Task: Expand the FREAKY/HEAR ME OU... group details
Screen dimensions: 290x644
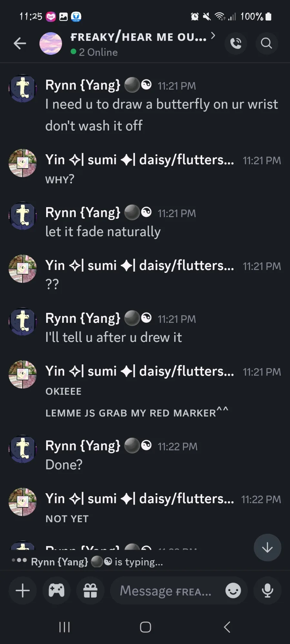Action: tap(142, 37)
